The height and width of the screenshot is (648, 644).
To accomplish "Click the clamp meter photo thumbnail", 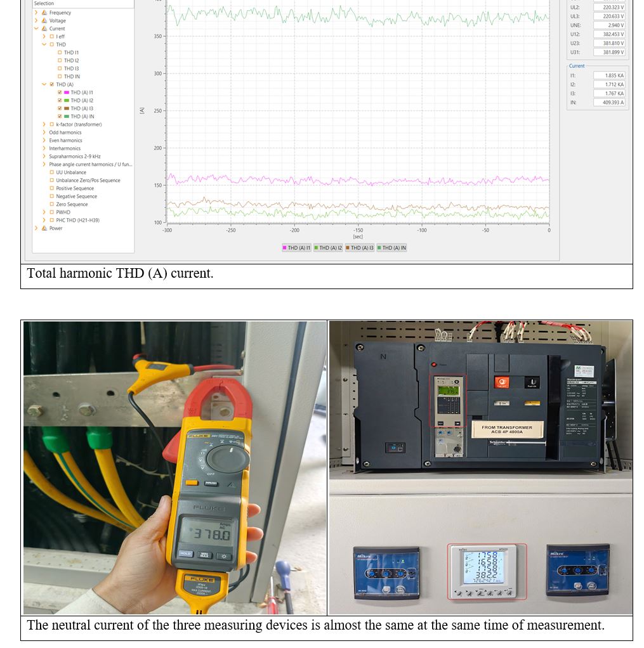I will pos(175,467).
